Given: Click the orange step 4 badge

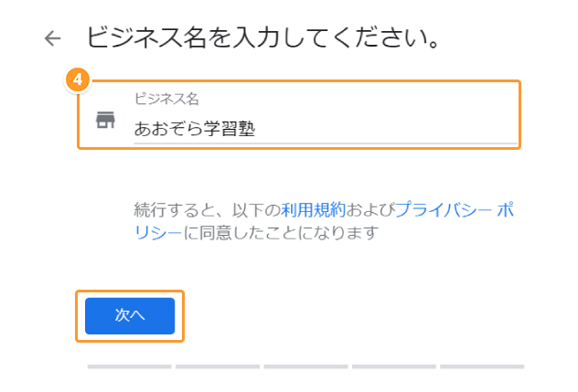Looking at the screenshot, I should (78, 79).
